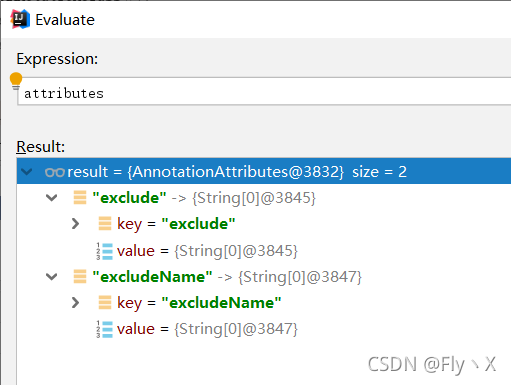Collapse the "exclude" map entry
Image resolution: width=511 pixels, height=385 pixels.
click(x=52, y=198)
